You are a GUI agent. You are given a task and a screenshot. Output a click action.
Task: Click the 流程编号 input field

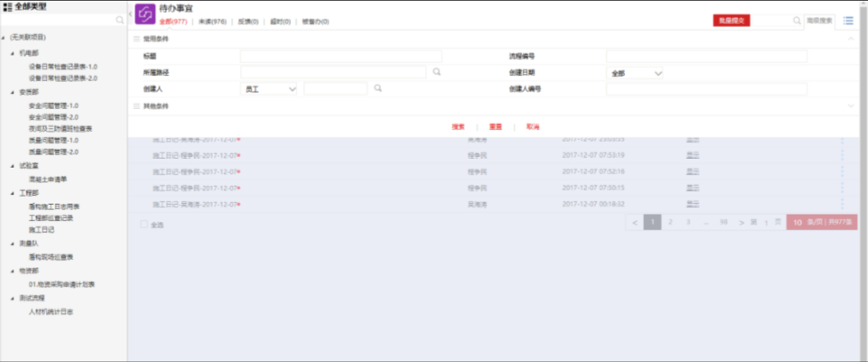[x=707, y=56]
